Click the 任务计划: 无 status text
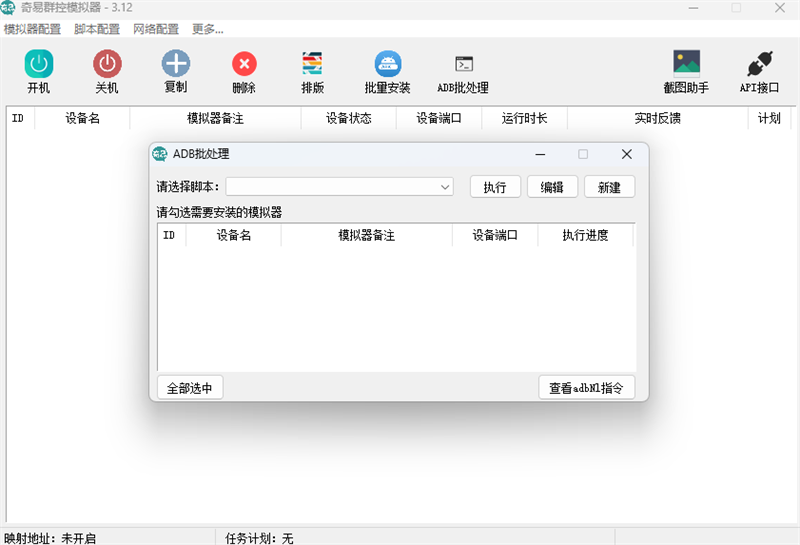The image size is (800, 545). [259, 538]
